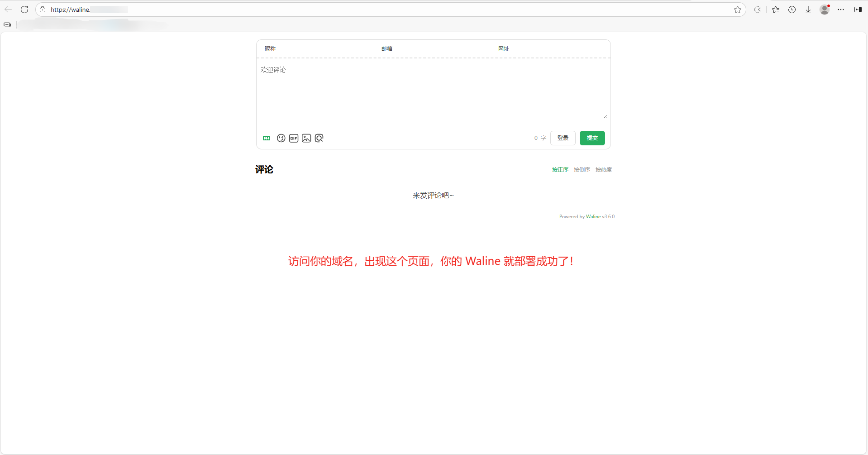Sort comments by 按热度
The height and width of the screenshot is (455, 868).
pos(603,170)
